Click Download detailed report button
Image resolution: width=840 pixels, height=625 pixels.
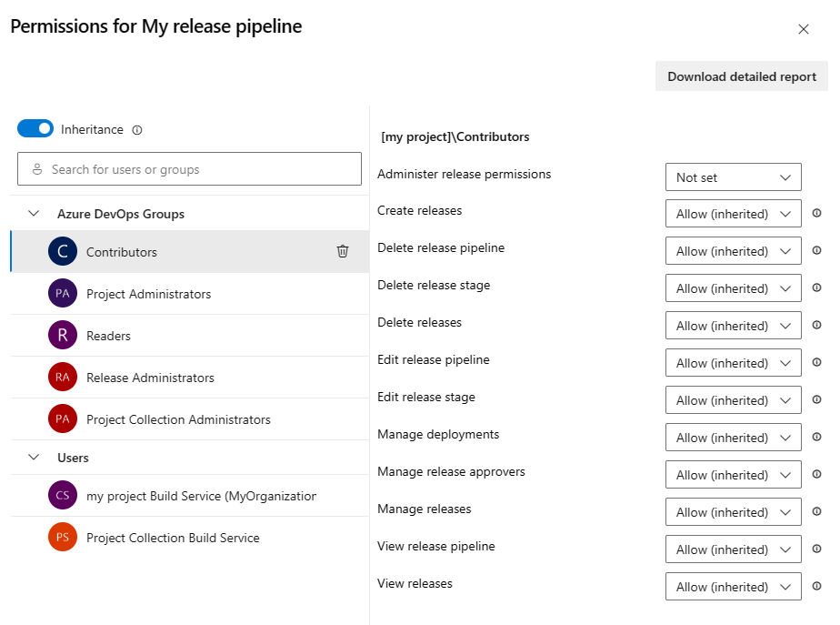pyautogui.click(x=742, y=76)
